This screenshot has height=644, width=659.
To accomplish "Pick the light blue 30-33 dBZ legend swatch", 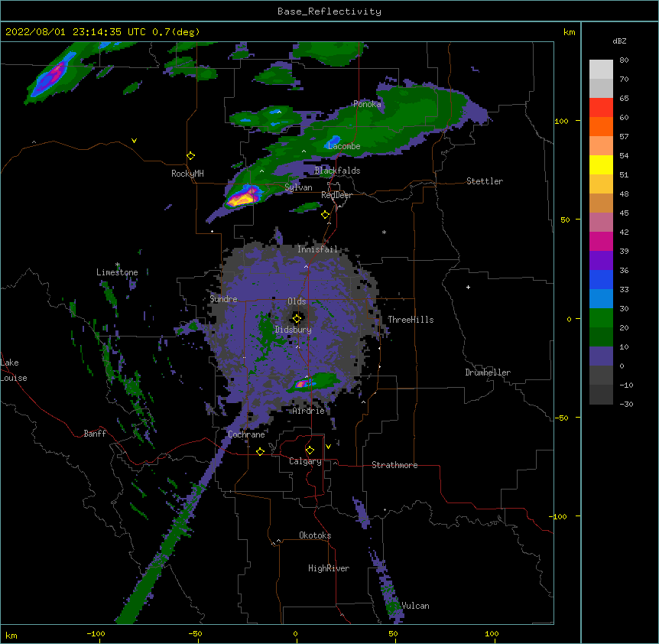I will click(601, 298).
